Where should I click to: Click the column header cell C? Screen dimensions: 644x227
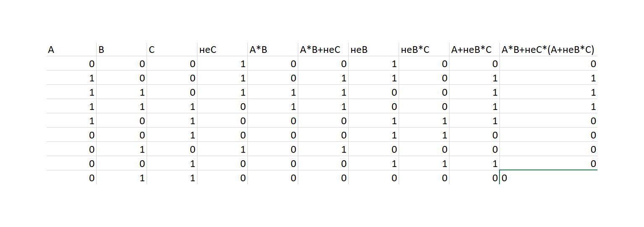[x=172, y=50]
